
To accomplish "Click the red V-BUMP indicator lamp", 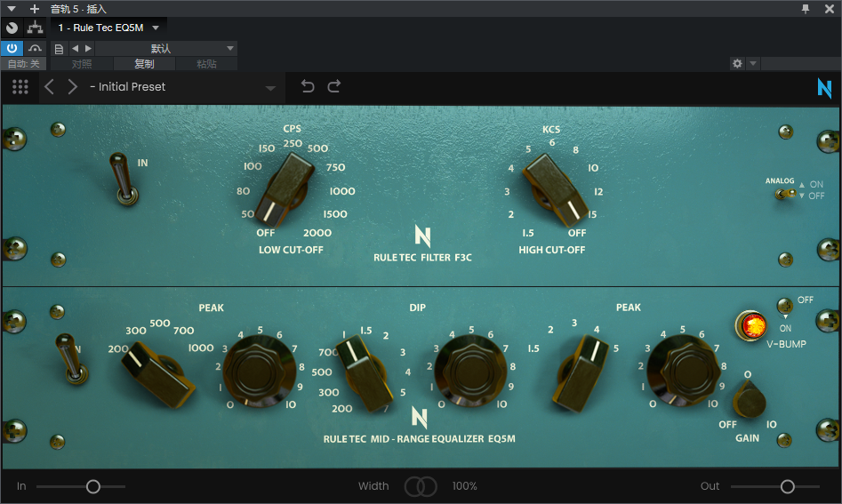I will pyautogui.click(x=750, y=325).
